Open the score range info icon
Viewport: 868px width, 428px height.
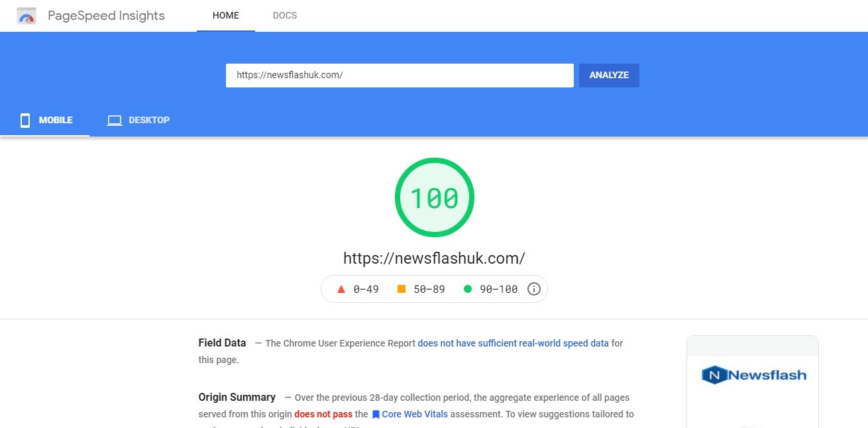pyautogui.click(x=534, y=289)
